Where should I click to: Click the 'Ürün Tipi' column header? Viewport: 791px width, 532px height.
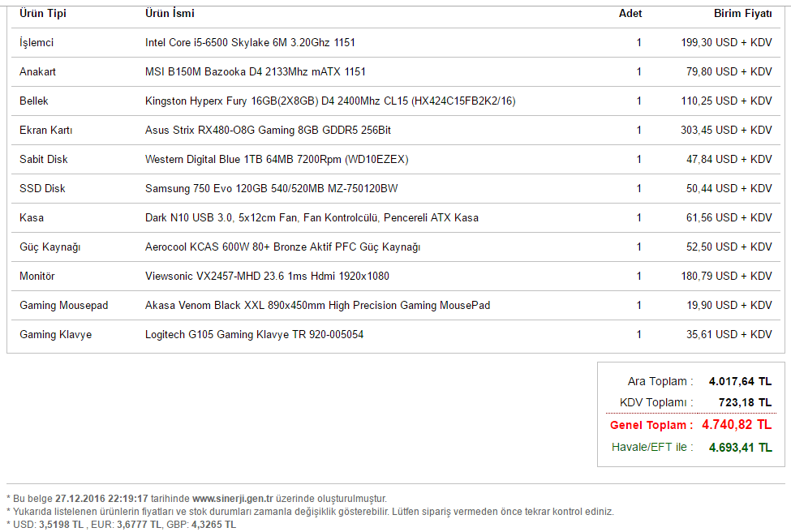pyautogui.click(x=43, y=14)
